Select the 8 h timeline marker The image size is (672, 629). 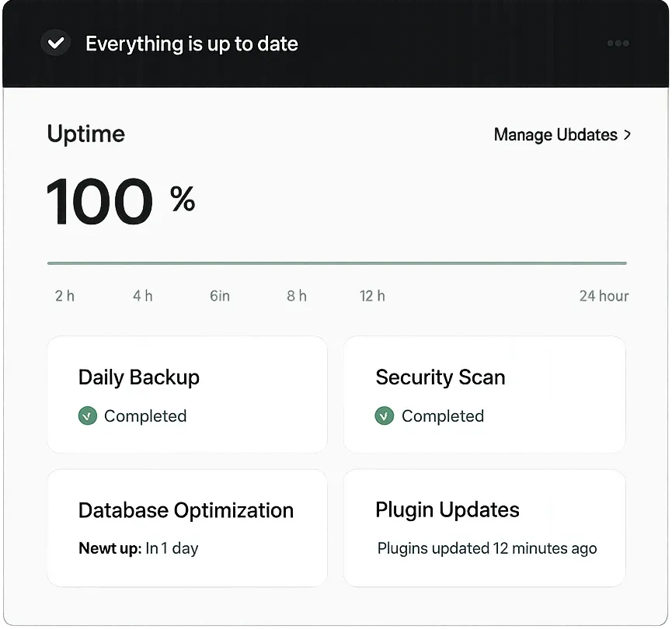pyautogui.click(x=297, y=296)
